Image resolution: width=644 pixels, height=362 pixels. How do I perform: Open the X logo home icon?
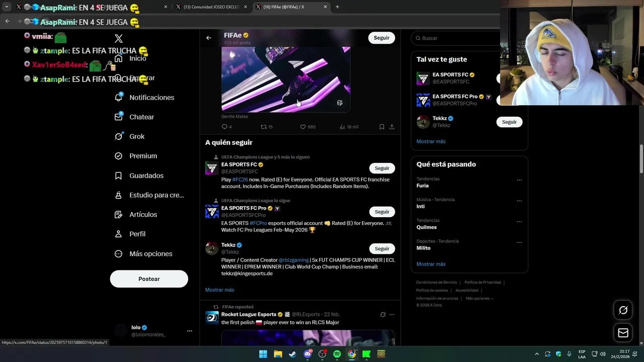tap(119, 39)
